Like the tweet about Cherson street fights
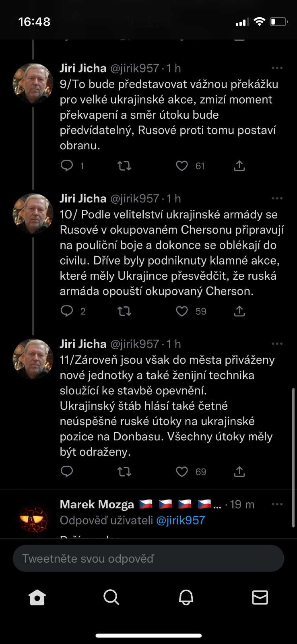This screenshot has width=297, height=644. (x=182, y=311)
